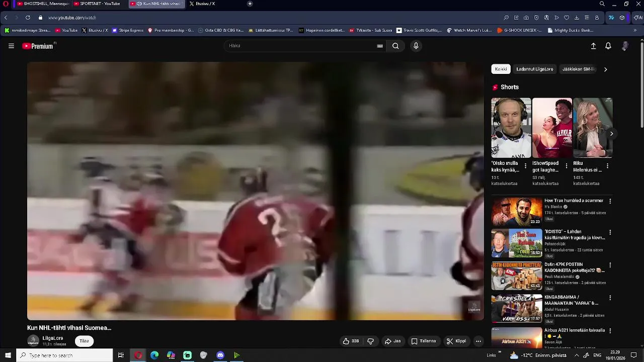Screen dimensions: 644x362
Task: Open the LiigaLore channel name link
Action: [x=53, y=338]
